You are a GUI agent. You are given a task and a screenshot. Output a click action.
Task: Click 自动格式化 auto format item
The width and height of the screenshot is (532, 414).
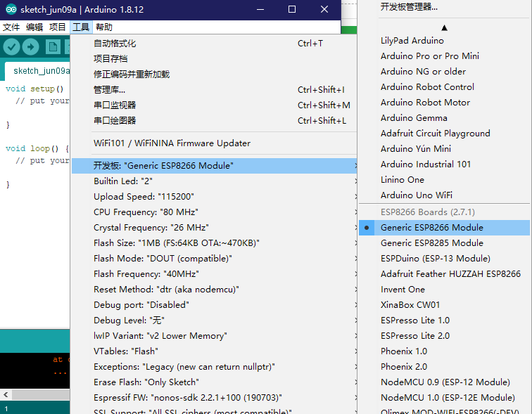coord(115,44)
